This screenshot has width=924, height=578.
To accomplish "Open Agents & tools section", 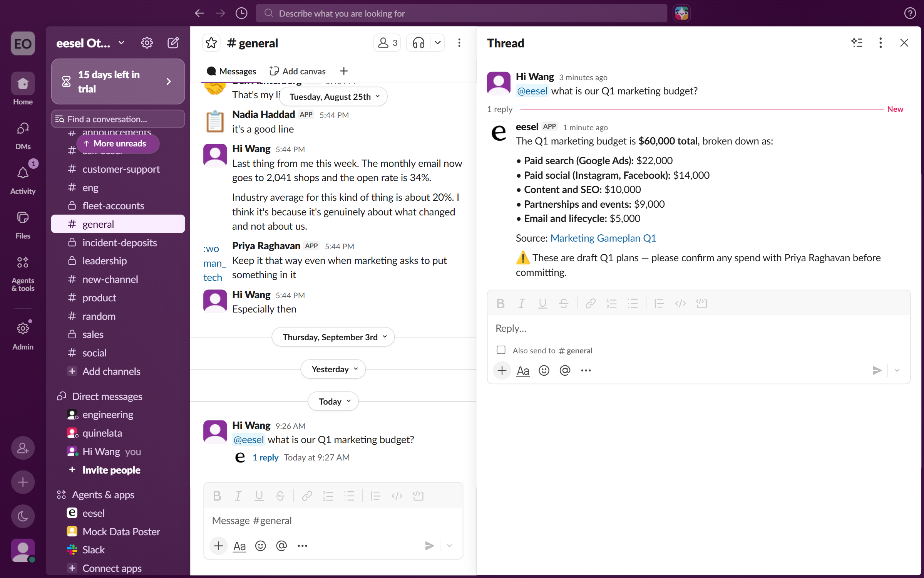I will (x=23, y=273).
